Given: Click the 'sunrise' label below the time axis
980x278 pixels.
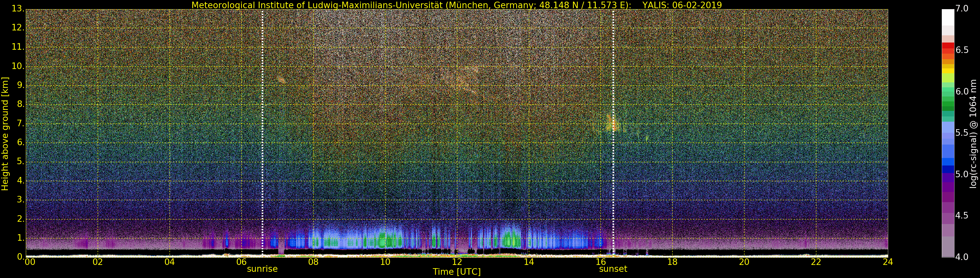Looking at the screenshot, I should pos(262,269).
